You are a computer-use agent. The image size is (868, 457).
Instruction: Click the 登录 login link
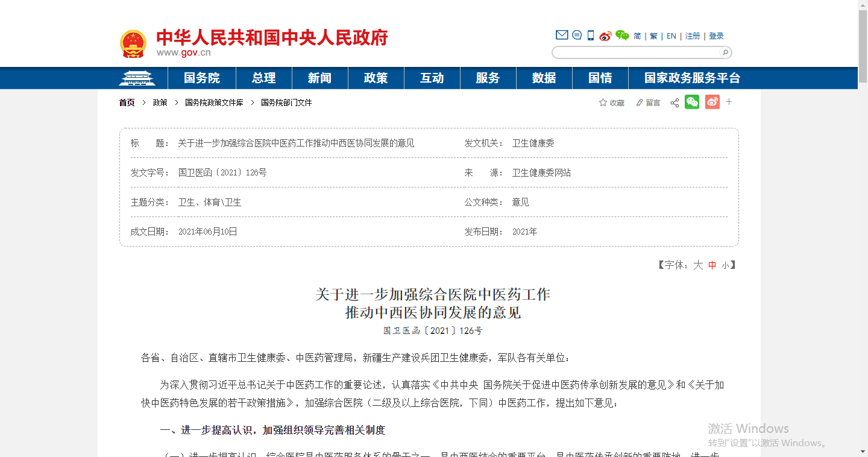point(716,36)
